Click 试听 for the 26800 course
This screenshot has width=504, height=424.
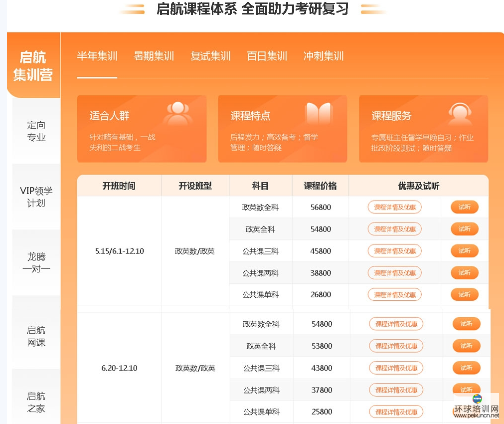point(465,294)
